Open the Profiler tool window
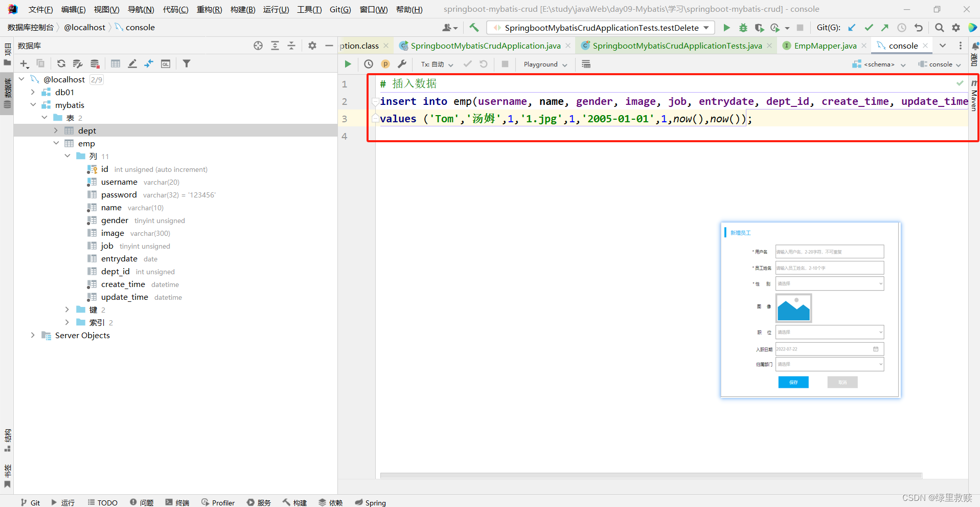Screen dimensions: 980x507 (x=218, y=502)
